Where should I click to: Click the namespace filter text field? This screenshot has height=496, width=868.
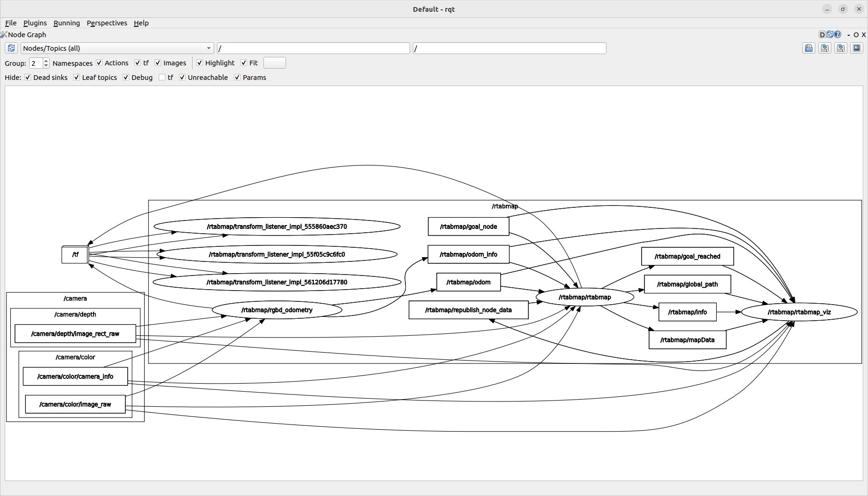pos(313,48)
